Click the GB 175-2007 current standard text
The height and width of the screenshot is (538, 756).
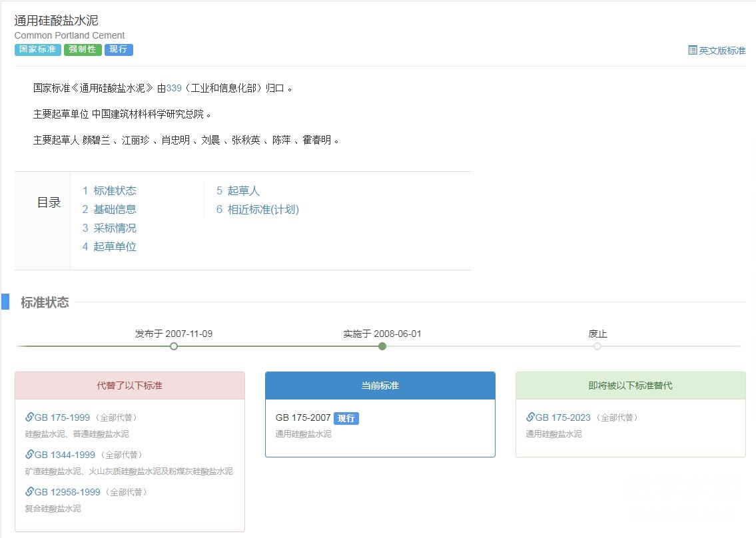[303, 418]
